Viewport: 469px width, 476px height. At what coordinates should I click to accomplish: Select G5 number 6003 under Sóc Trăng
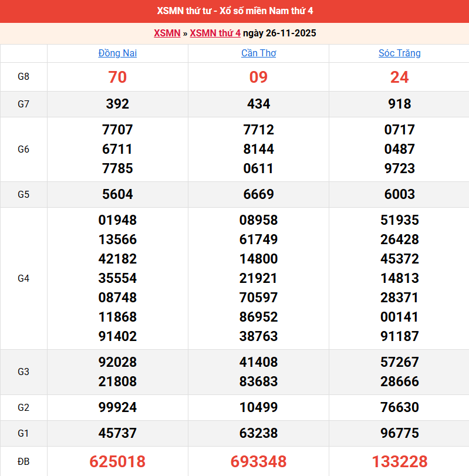click(x=399, y=194)
